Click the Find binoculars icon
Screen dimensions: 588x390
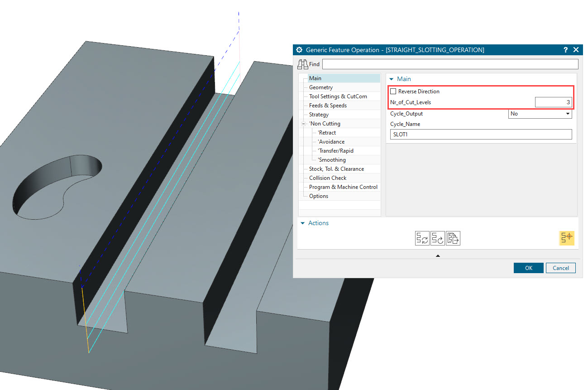pyautogui.click(x=303, y=64)
